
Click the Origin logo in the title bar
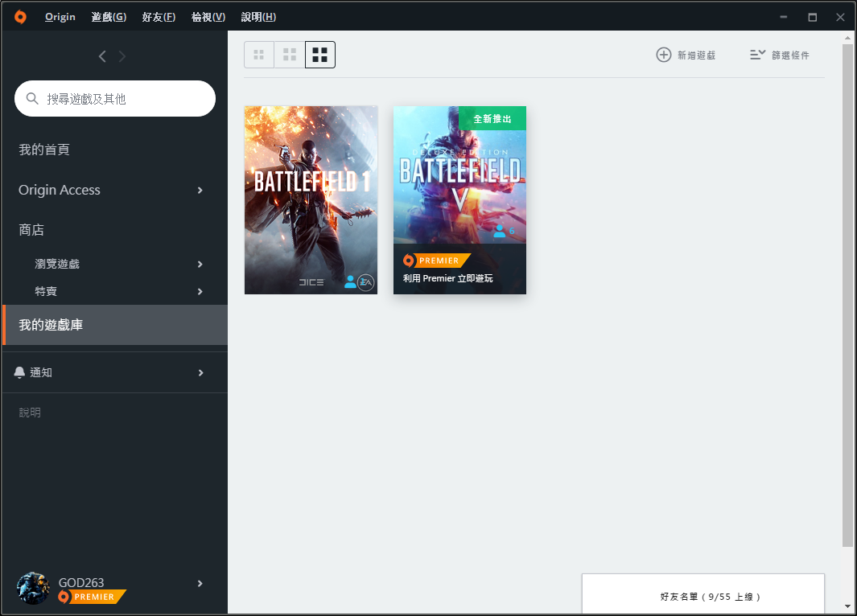click(x=20, y=17)
